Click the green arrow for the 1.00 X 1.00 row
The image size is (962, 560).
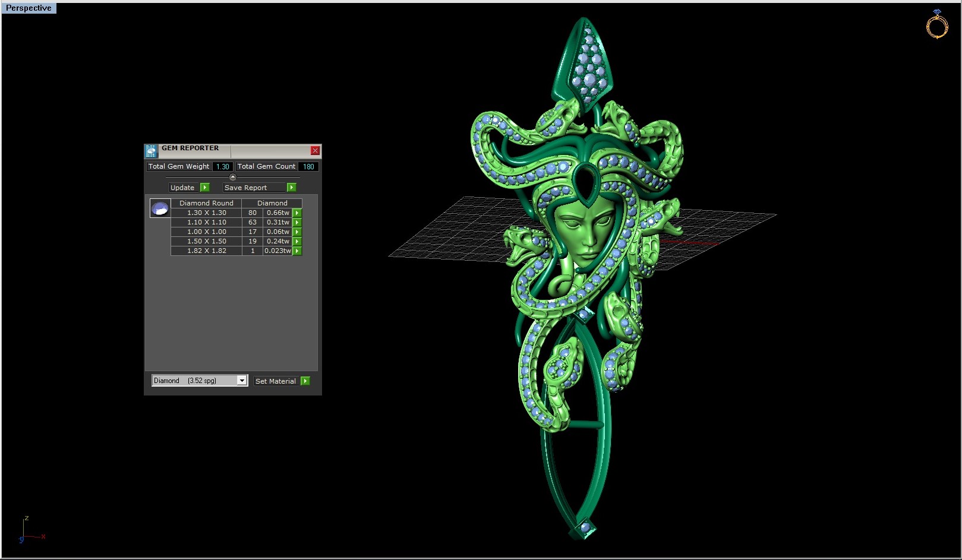coord(297,232)
